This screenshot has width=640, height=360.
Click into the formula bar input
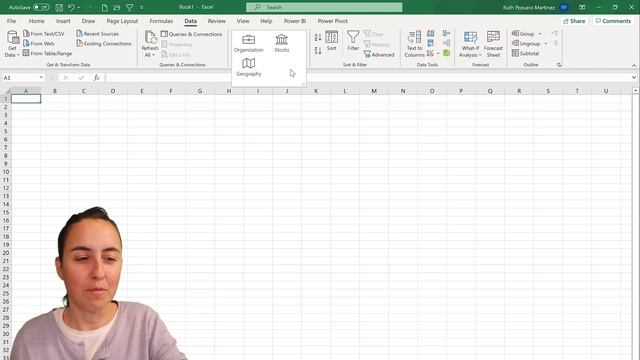[367, 77]
